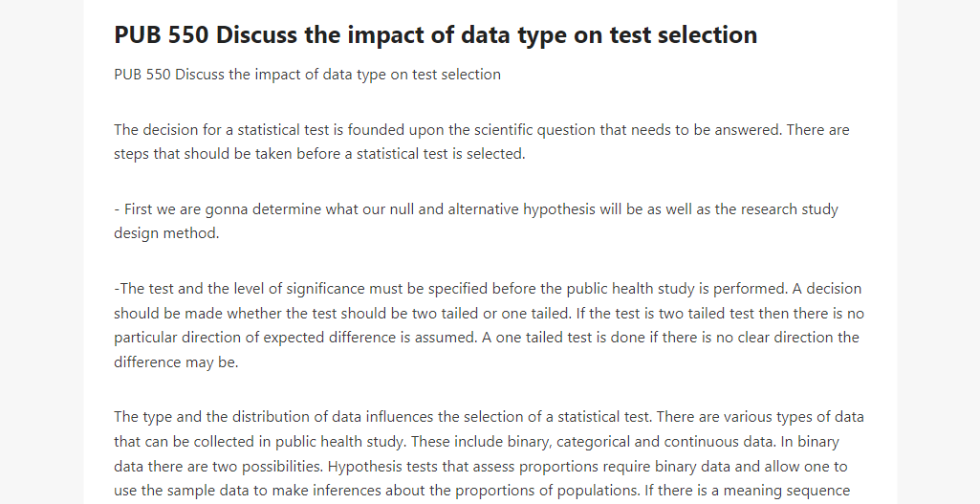The width and height of the screenshot is (980, 504).
Task: Click the line starting "The type and the distribution"
Action: [489, 417]
